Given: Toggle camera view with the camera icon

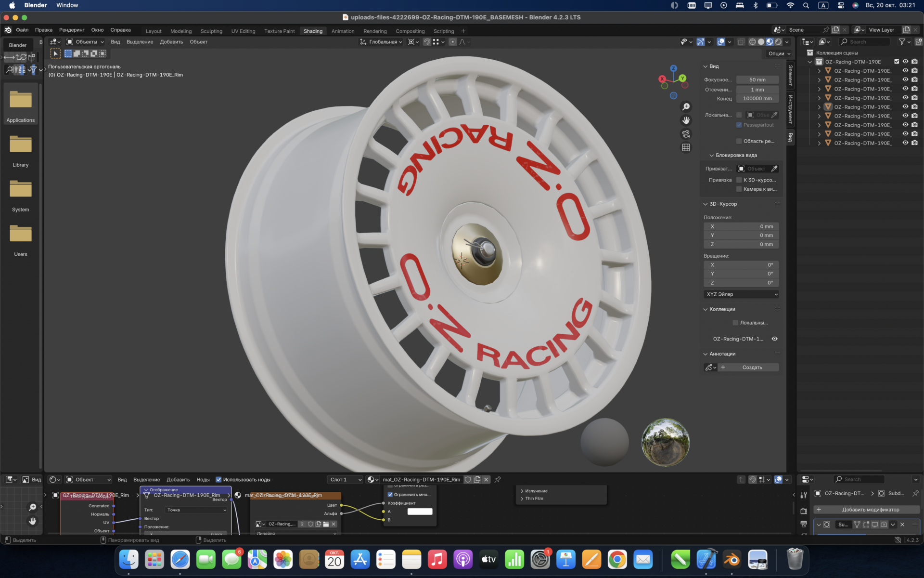Looking at the screenshot, I should pos(686,134).
